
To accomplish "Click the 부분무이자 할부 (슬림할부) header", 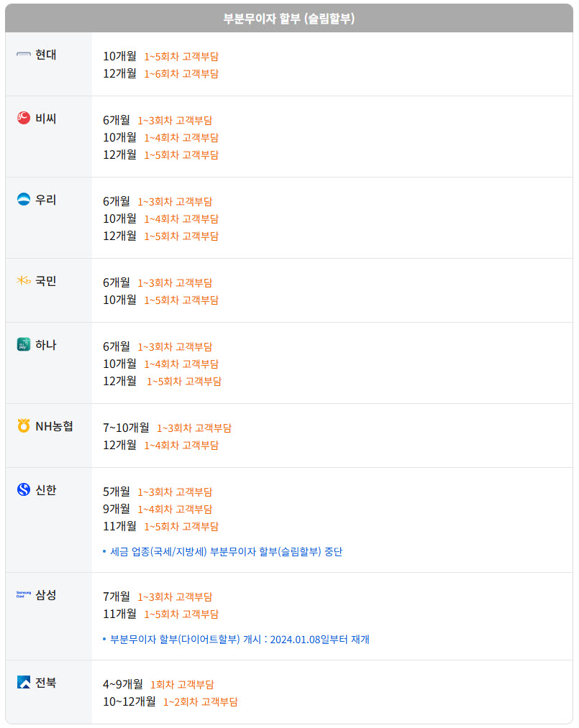I will tap(289, 19).
